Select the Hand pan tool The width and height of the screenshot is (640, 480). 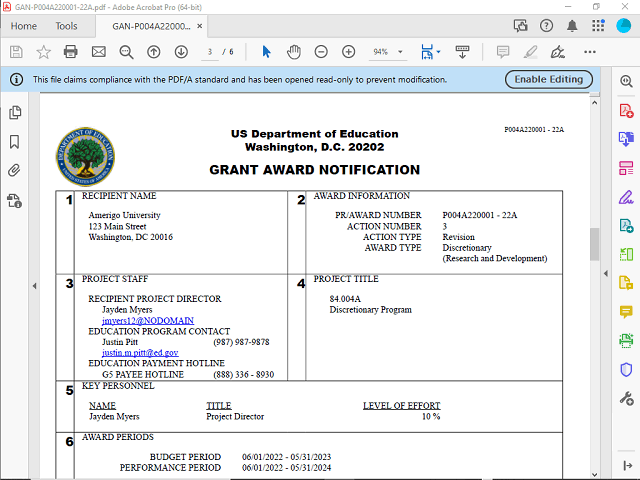click(294, 51)
